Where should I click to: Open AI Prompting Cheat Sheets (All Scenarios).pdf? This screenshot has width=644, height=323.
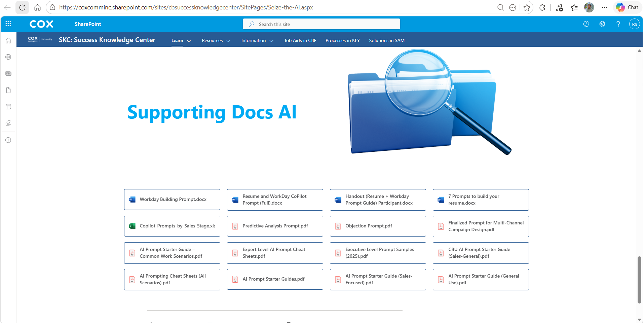(x=172, y=279)
